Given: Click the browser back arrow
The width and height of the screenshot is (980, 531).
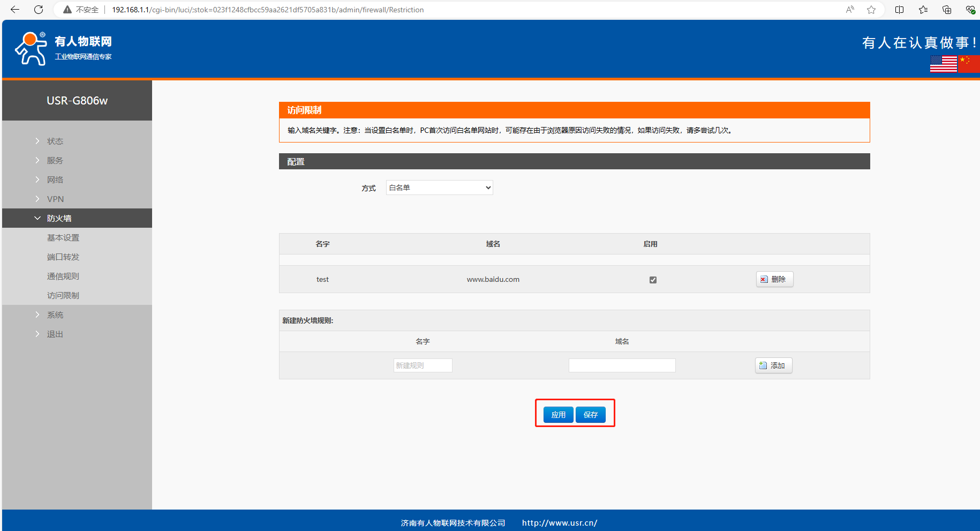Looking at the screenshot, I should tap(15, 10).
